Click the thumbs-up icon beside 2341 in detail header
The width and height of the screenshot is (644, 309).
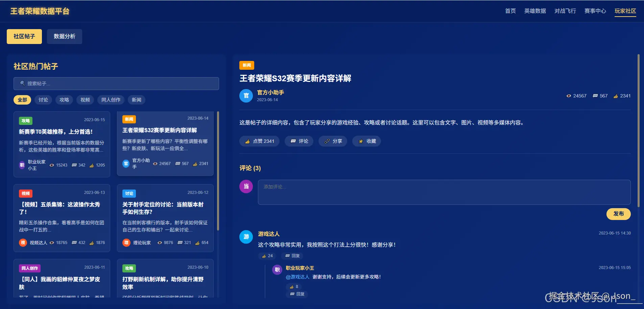click(x=616, y=96)
